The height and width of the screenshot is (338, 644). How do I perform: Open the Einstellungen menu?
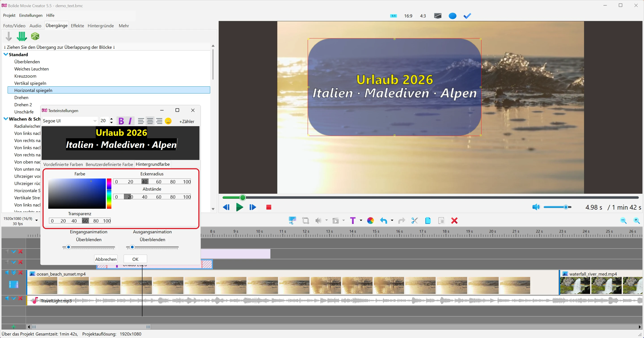click(x=31, y=15)
